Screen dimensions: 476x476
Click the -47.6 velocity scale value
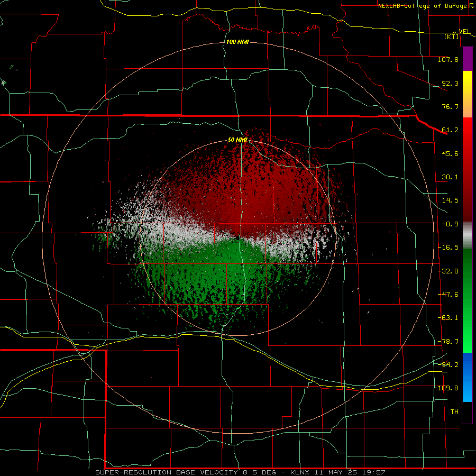click(x=448, y=295)
